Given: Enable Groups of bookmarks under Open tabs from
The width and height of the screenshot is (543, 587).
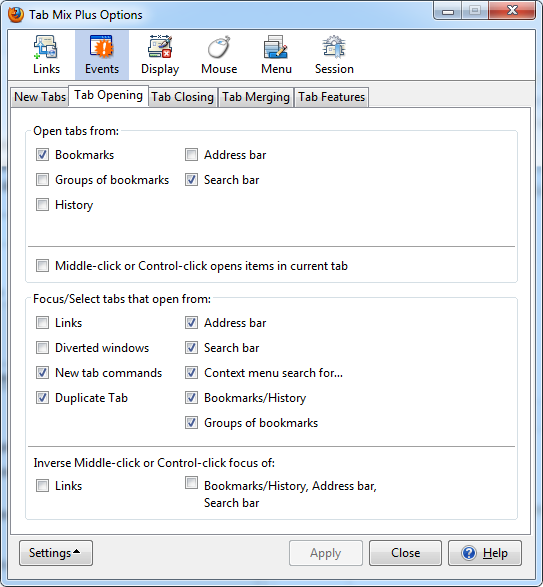Looking at the screenshot, I should tap(42, 180).
